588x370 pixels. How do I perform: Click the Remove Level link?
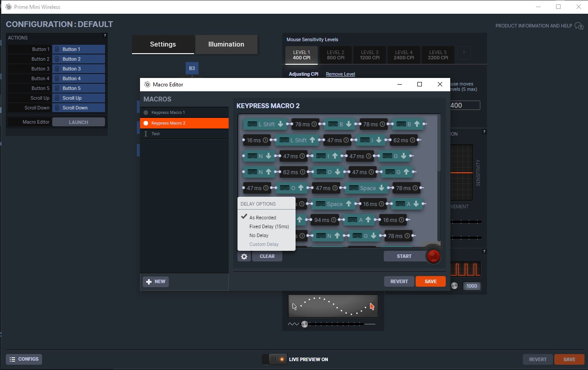coord(340,74)
